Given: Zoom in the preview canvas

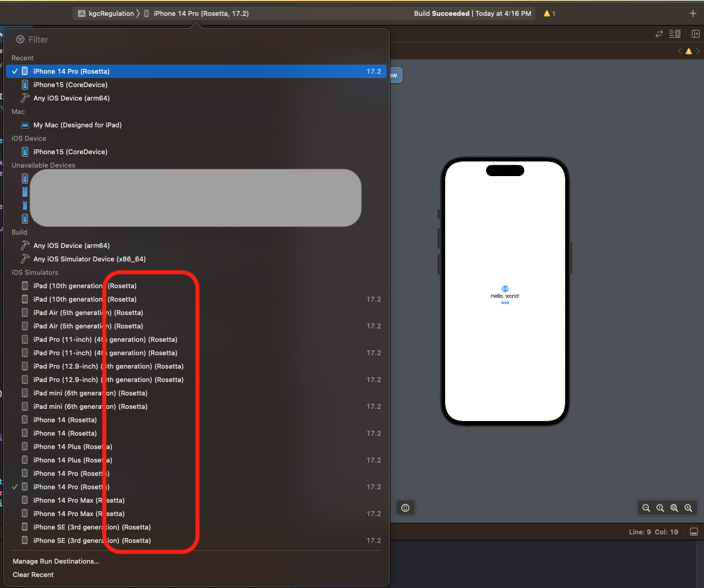Looking at the screenshot, I should (688, 508).
